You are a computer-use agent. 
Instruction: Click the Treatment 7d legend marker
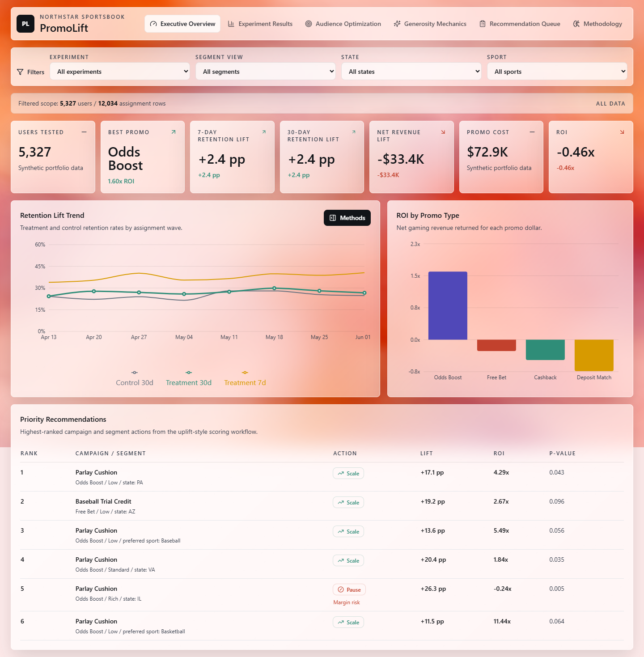click(x=245, y=373)
